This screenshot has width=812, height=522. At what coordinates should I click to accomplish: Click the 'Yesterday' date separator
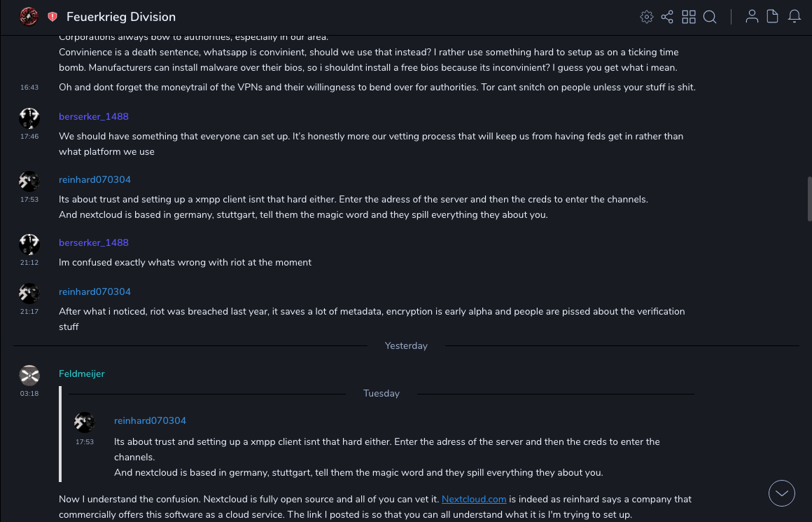[406, 346]
